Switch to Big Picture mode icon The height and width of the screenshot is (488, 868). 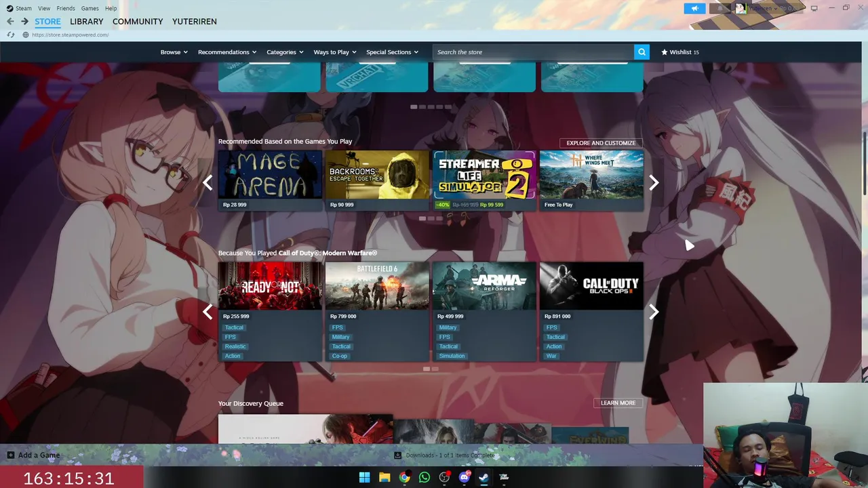[x=814, y=8]
